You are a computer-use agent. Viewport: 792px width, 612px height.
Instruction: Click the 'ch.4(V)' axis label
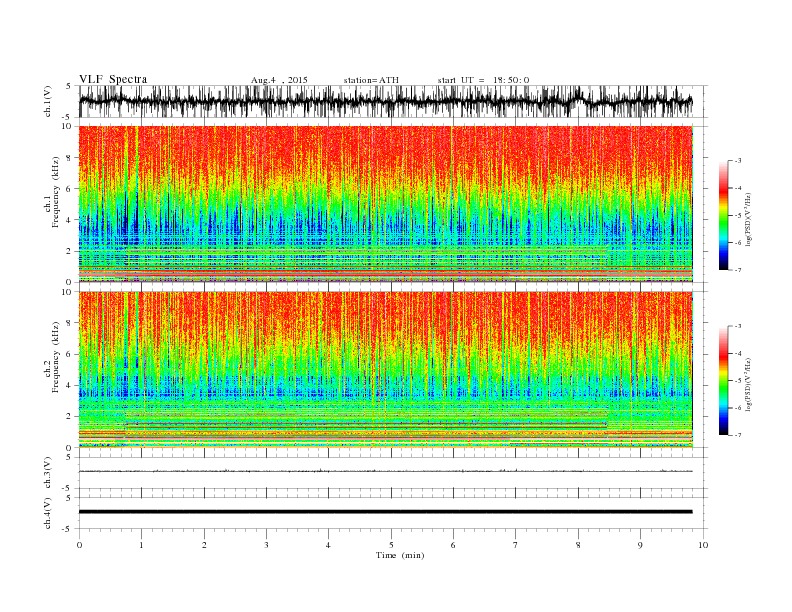tap(48, 514)
